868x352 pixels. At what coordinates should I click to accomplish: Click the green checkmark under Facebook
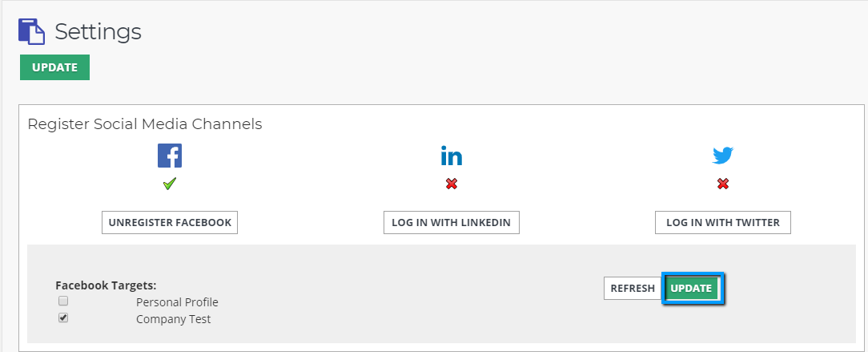pyautogui.click(x=170, y=184)
